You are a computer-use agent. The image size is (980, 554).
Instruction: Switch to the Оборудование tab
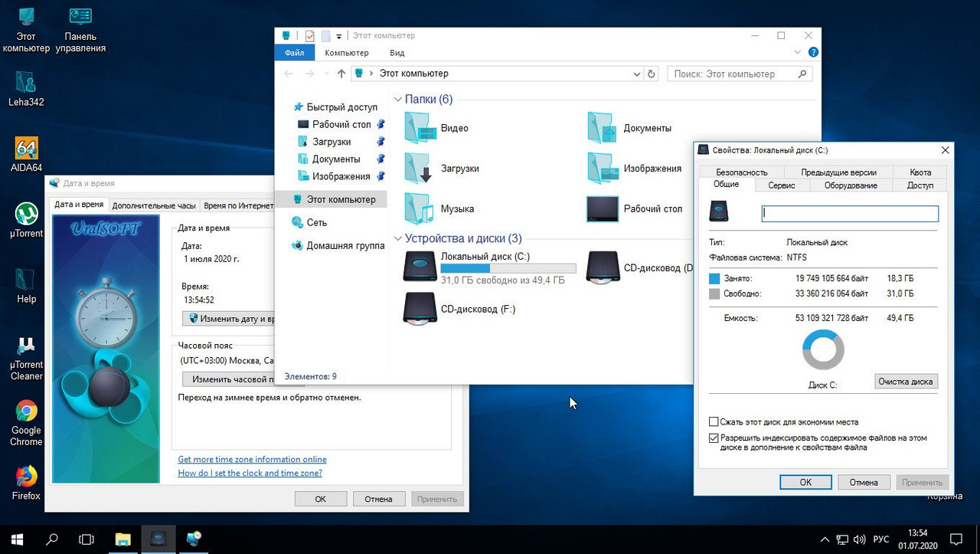[x=851, y=185]
